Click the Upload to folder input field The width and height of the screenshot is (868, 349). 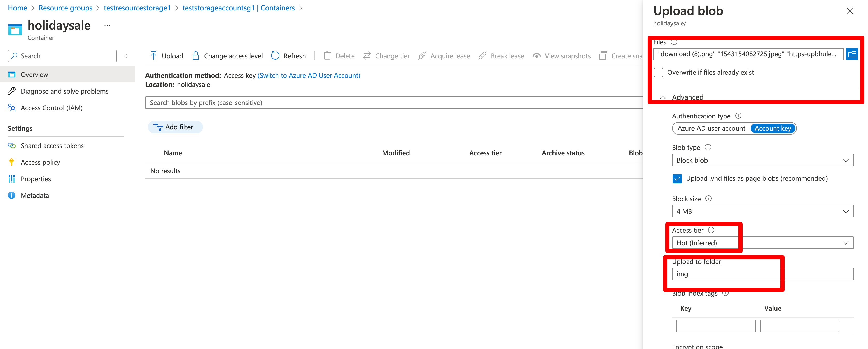click(x=762, y=274)
